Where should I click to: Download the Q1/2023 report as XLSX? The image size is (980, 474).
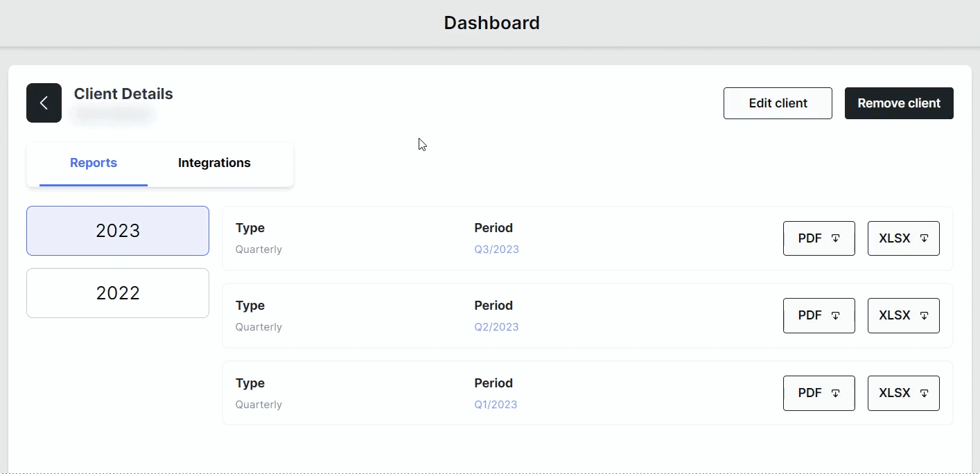pyautogui.click(x=904, y=393)
